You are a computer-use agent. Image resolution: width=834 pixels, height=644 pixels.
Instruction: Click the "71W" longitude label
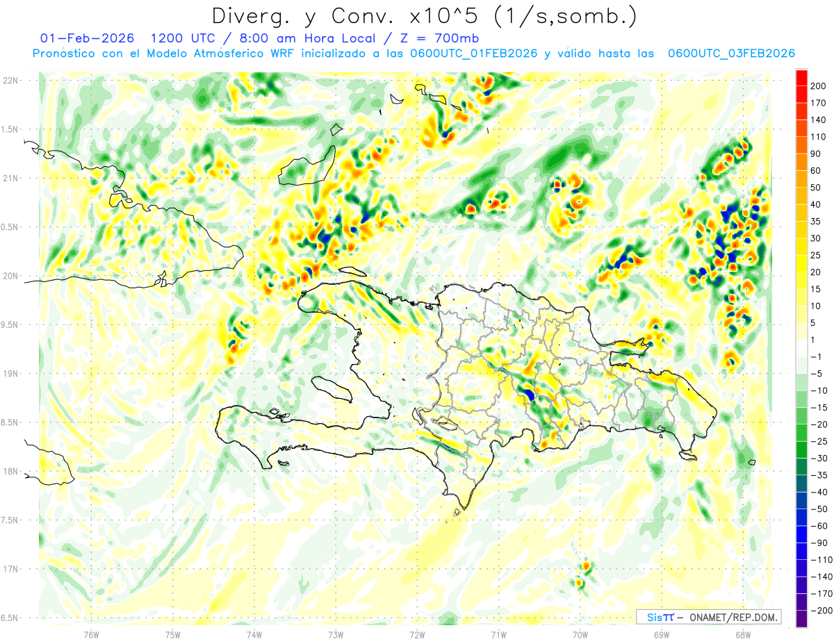(x=498, y=635)
